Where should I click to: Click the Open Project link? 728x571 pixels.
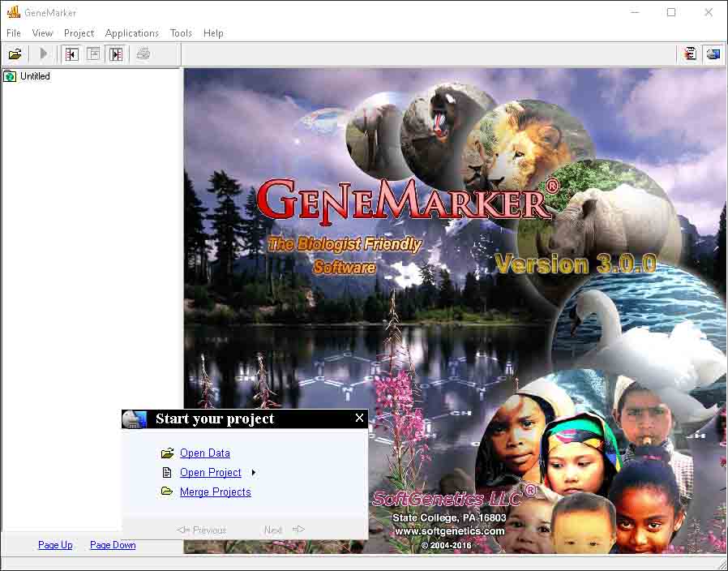(210, 473)
